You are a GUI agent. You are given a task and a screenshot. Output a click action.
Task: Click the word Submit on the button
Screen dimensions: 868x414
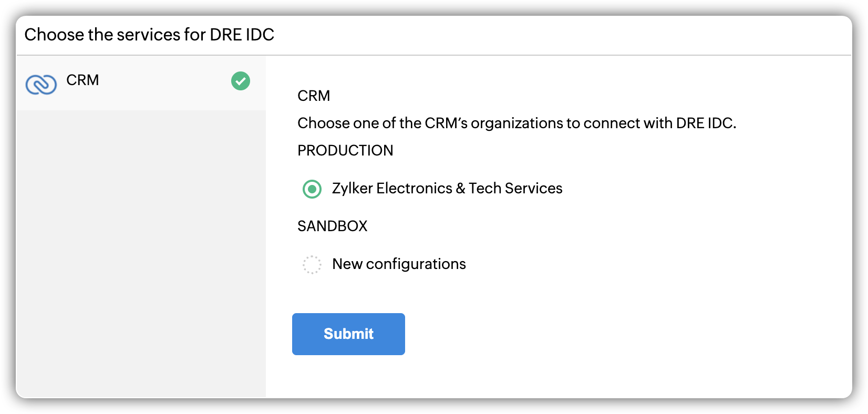[x=348, y=334]
